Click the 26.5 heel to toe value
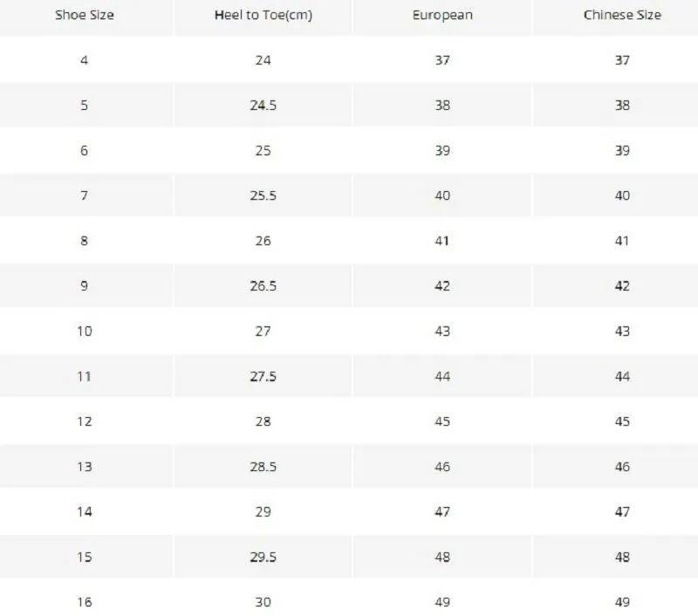This screenshot has width=698, height=616. pos(263,285)
